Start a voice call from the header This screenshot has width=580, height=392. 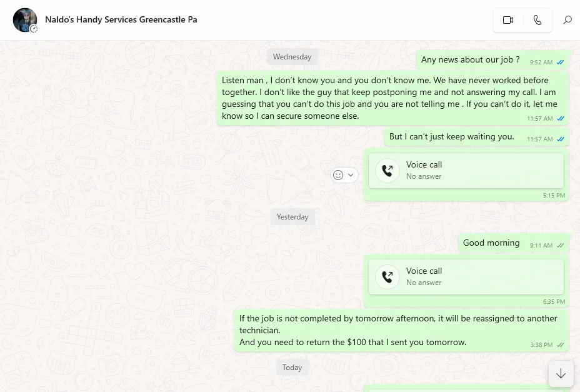537,19
